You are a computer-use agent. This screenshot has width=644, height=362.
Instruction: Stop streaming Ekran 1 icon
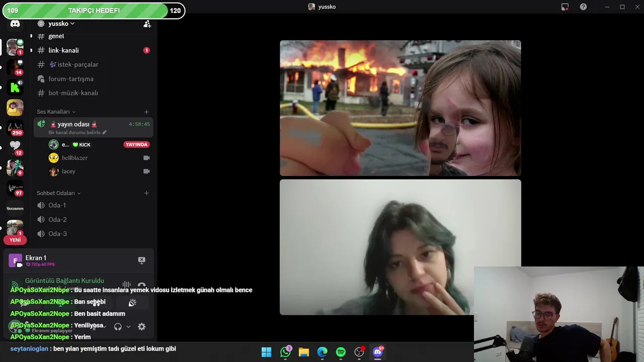[141, 260]
